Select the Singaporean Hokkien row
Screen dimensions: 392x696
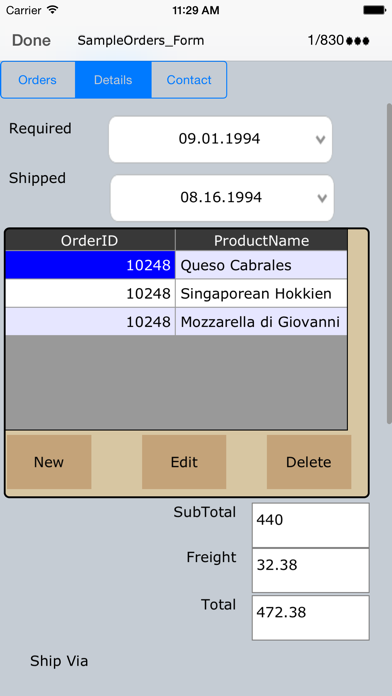coord(176,293)
